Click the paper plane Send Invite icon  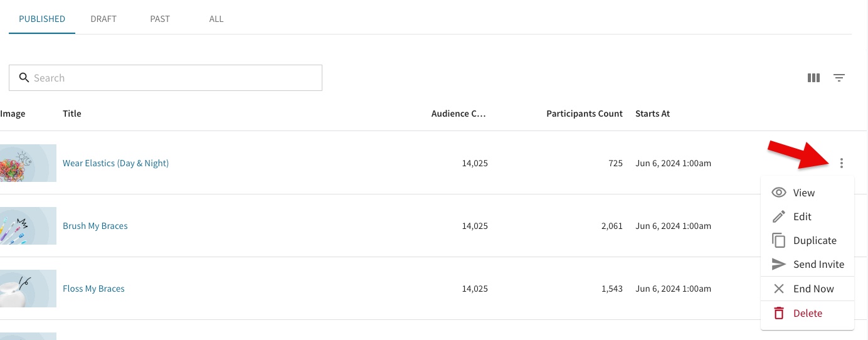779,264
